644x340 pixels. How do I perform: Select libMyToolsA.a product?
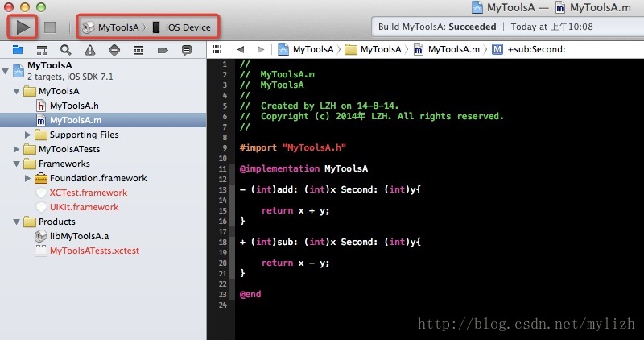(79, 236)
